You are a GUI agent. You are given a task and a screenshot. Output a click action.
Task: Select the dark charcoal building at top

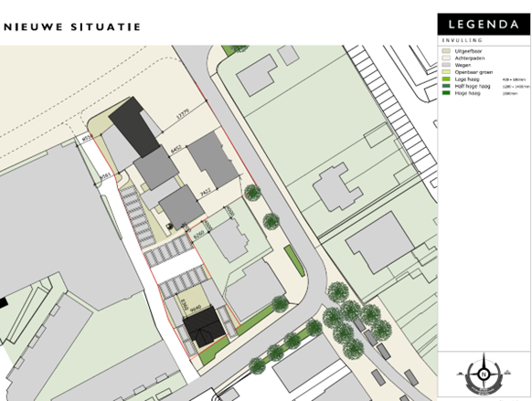134,126
